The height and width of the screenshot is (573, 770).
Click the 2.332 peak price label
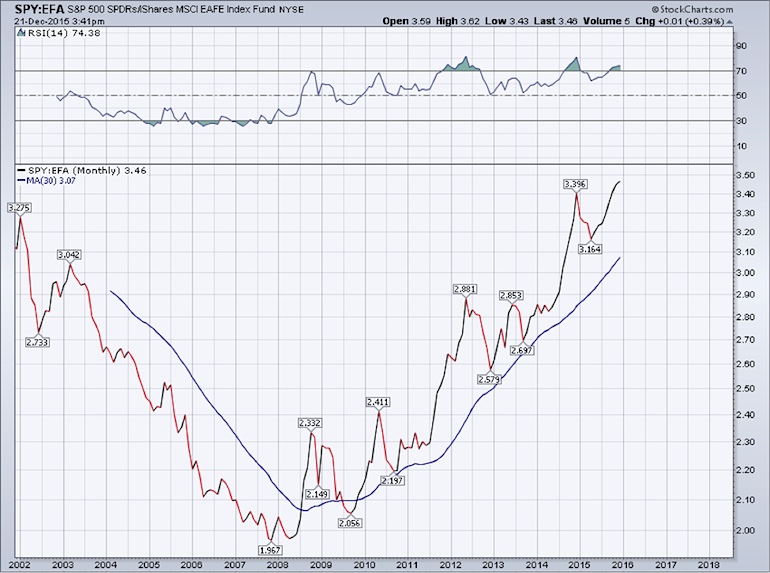(x=310, y=423)
